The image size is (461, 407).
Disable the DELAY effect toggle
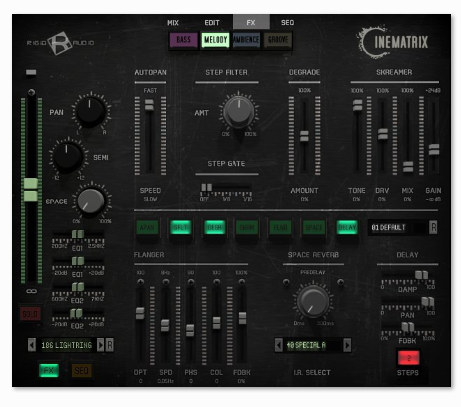(347, 228)
